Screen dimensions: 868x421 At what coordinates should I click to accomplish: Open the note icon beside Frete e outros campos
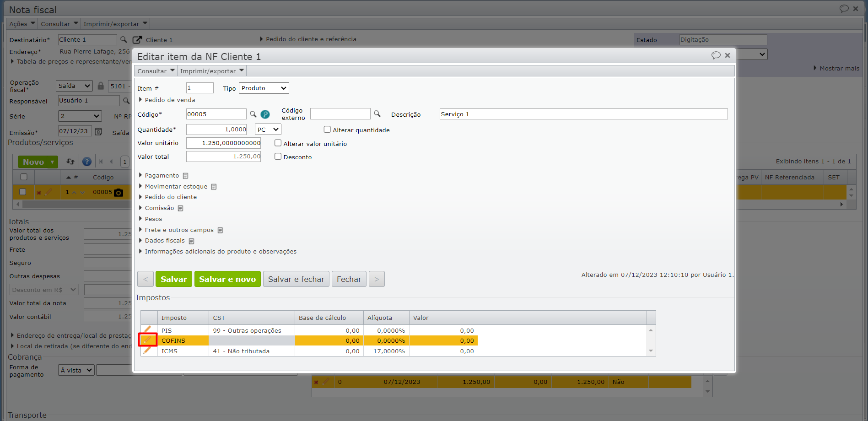coord(220,230)
